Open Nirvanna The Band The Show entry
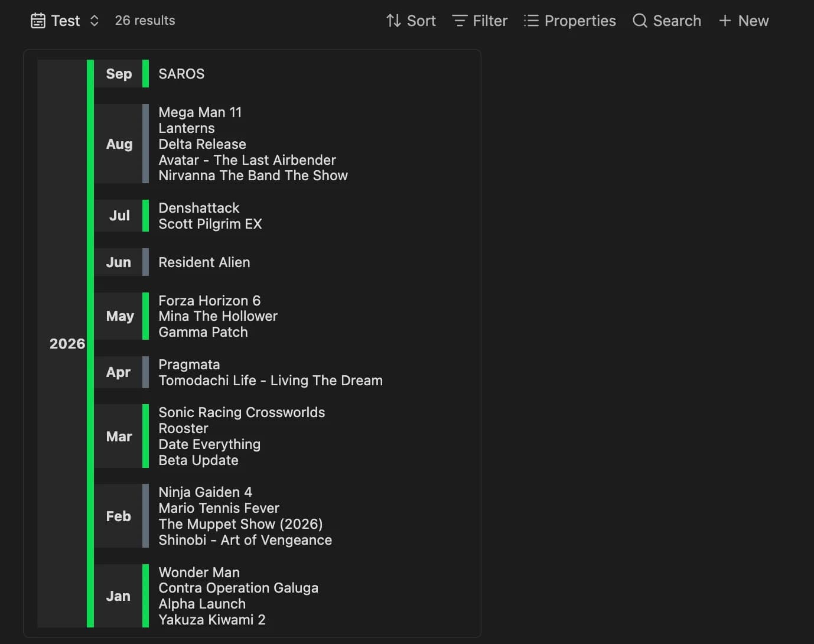814x644 pixels. pos(253,175)
